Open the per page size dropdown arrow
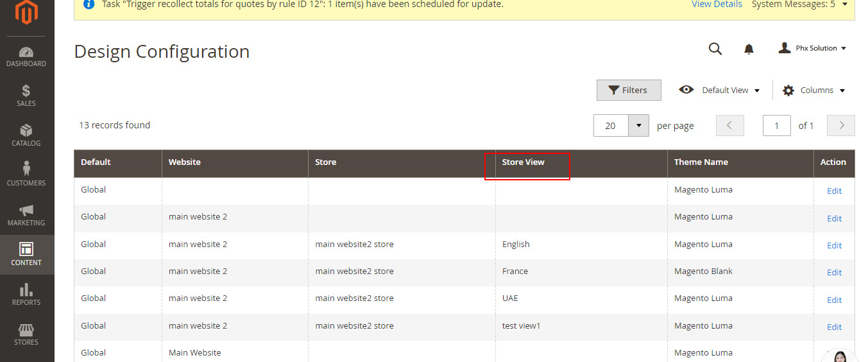The image size is (868, 362). pos(638,126)
